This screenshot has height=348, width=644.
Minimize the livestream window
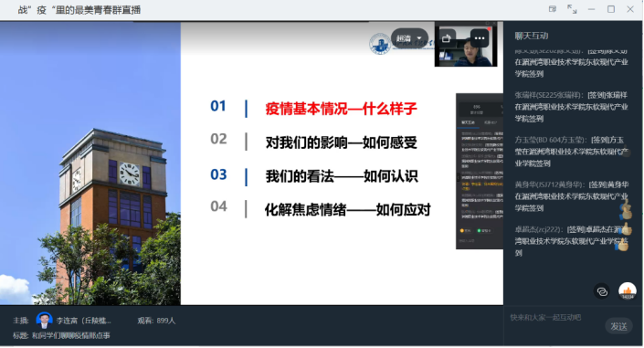tap(591, 9)
